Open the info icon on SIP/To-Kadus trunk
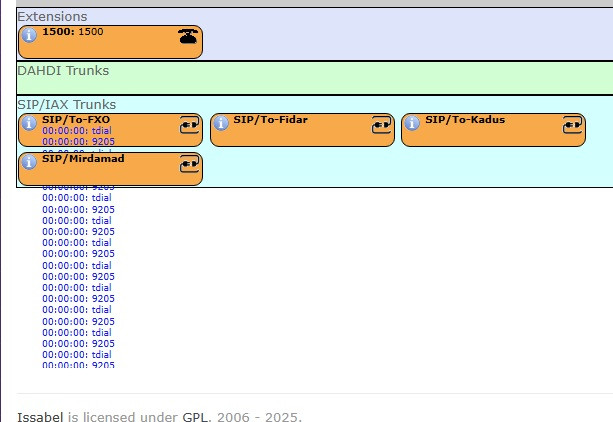The height and width of the screenshot is (422, 613). 413,124
